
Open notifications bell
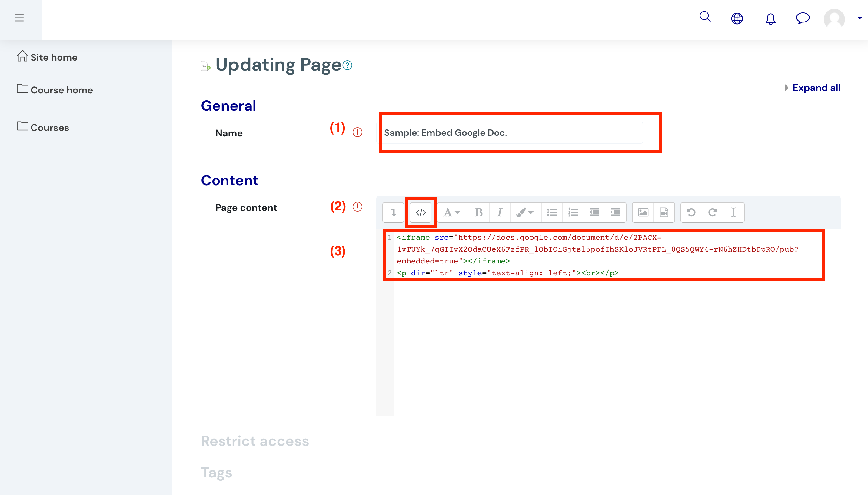click(770, 19)
